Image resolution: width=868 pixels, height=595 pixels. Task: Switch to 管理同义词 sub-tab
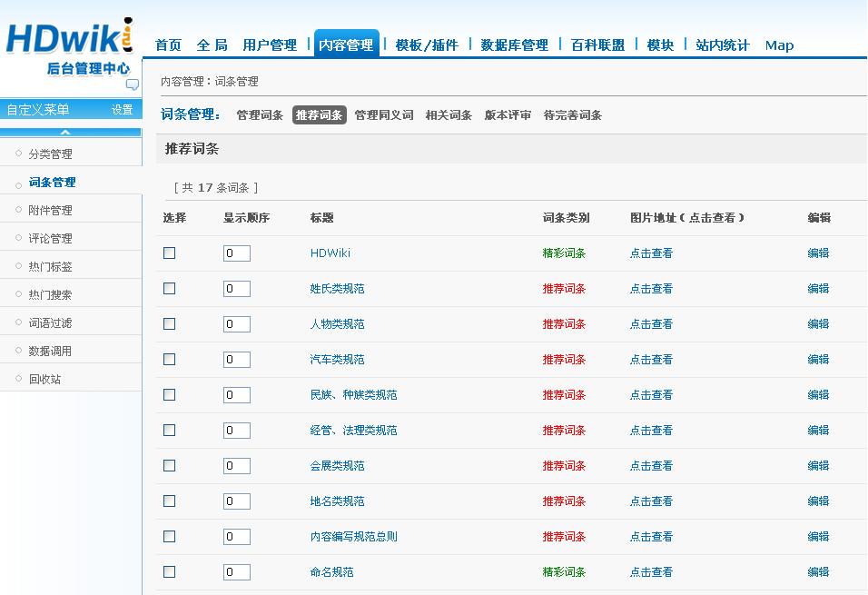pyautogui.click(x=384, y=114)
